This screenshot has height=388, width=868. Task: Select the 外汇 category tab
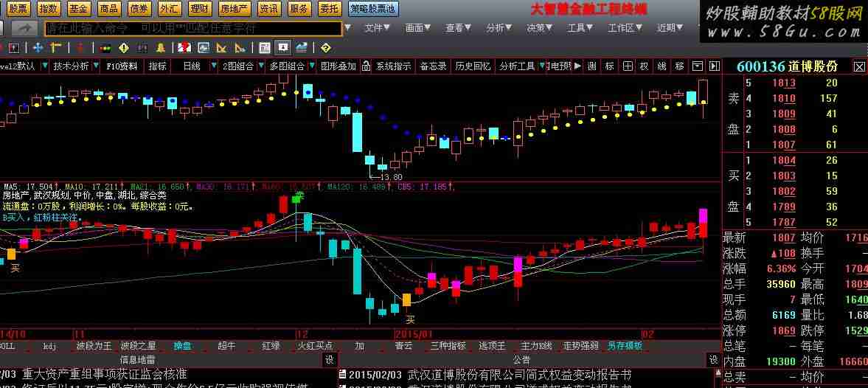(x=168, y=8)
